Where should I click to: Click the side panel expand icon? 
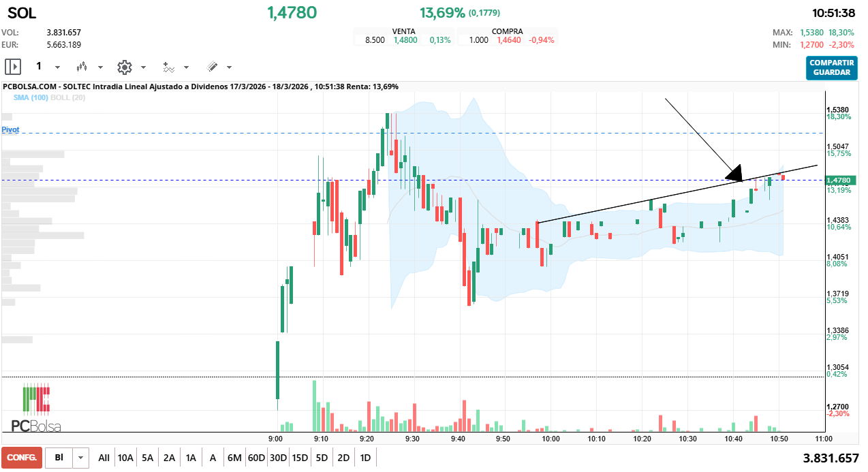[x=13, y=67]
